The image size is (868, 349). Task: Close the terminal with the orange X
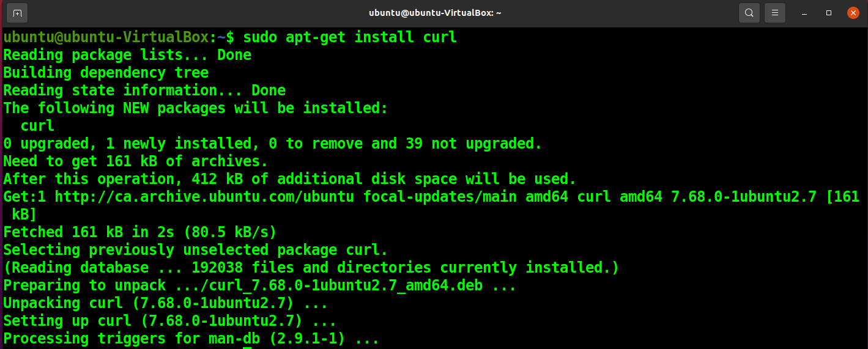tap(853, 12)
